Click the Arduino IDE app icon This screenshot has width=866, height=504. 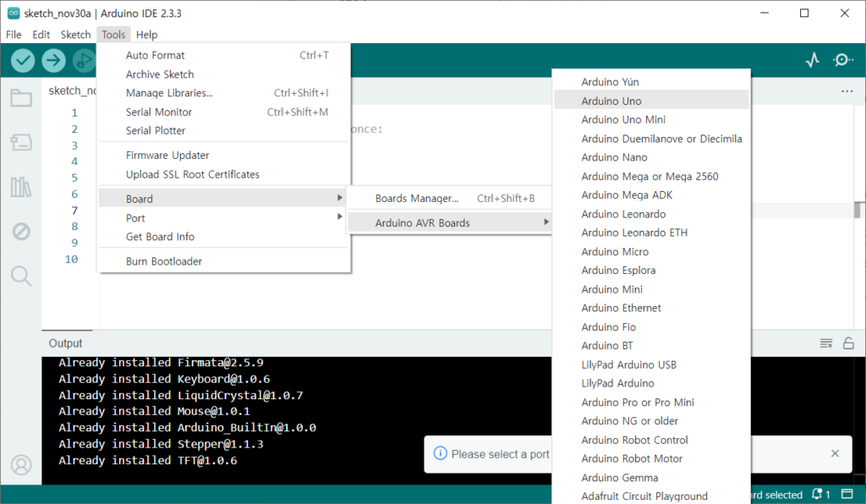tap(14, 14)
